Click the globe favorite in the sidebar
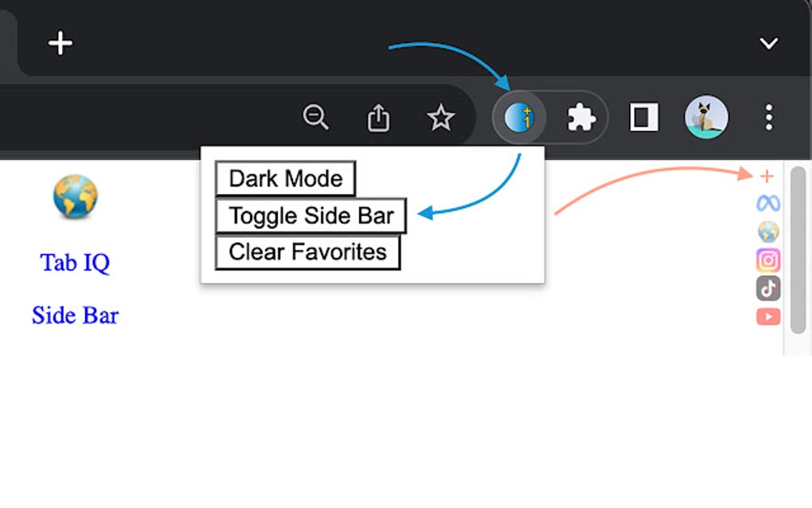The width and height of the screenshot is (812, 508). coord(767,232)
